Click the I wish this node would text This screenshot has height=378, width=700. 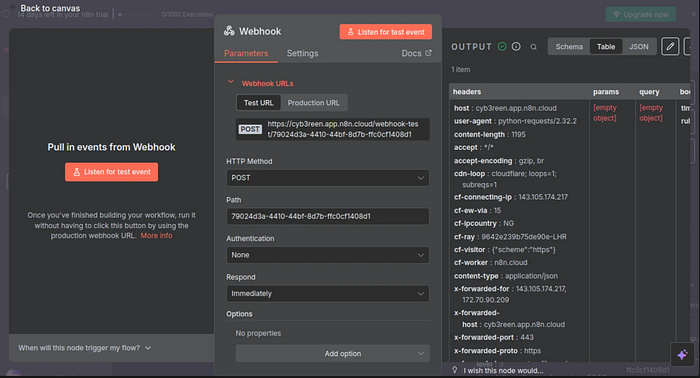[503, 370]
